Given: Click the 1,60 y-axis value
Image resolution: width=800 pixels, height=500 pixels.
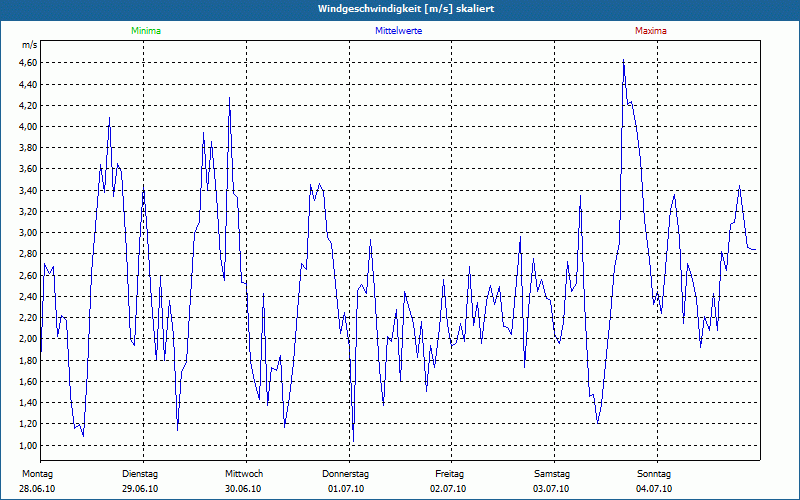Looking at the screenshot, I should pyautogui.click(x=28, y=382).
